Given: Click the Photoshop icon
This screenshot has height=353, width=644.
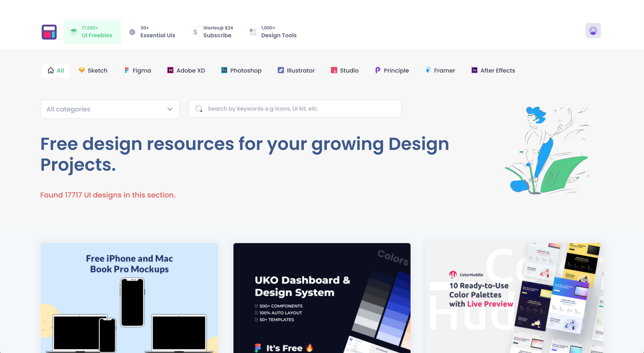Looking at the screenshot, I should [224, 70].
